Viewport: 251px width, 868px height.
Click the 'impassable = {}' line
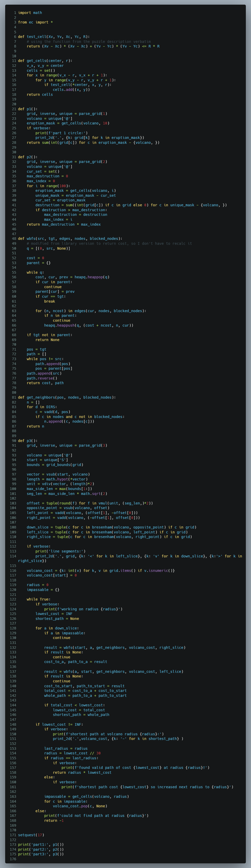[43, 590]
